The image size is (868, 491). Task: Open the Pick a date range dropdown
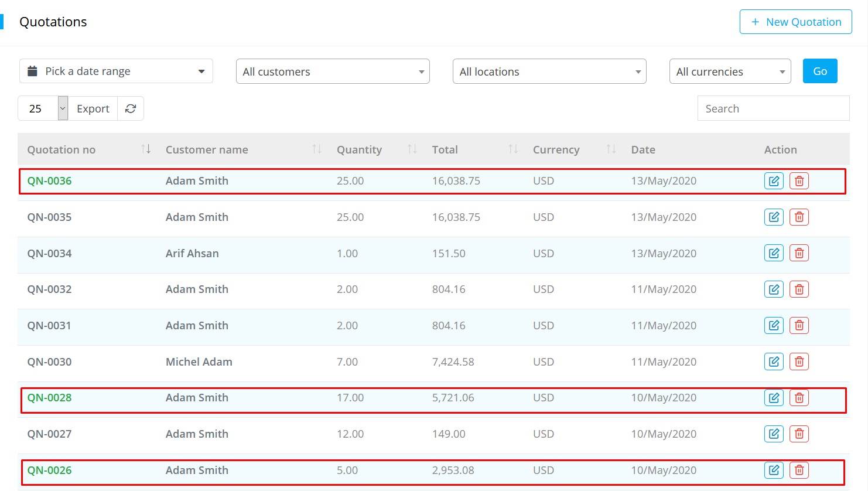point(116,71)
